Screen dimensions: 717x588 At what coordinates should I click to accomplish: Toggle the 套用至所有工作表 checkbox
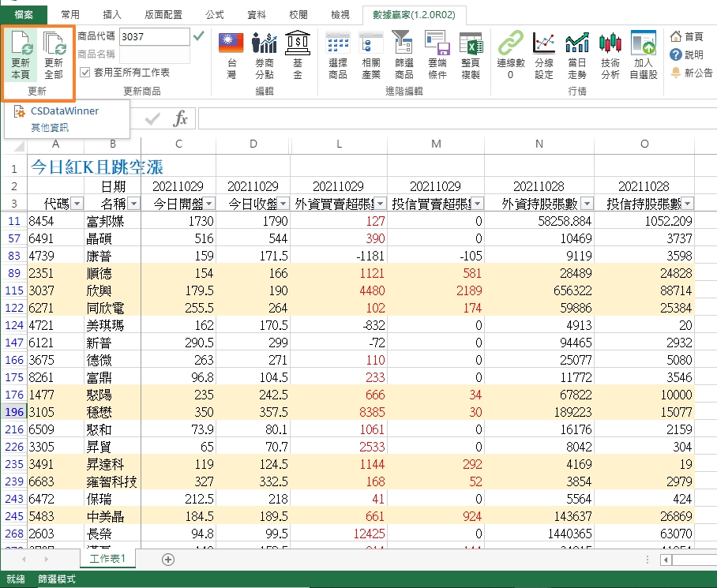pos(85,73)
